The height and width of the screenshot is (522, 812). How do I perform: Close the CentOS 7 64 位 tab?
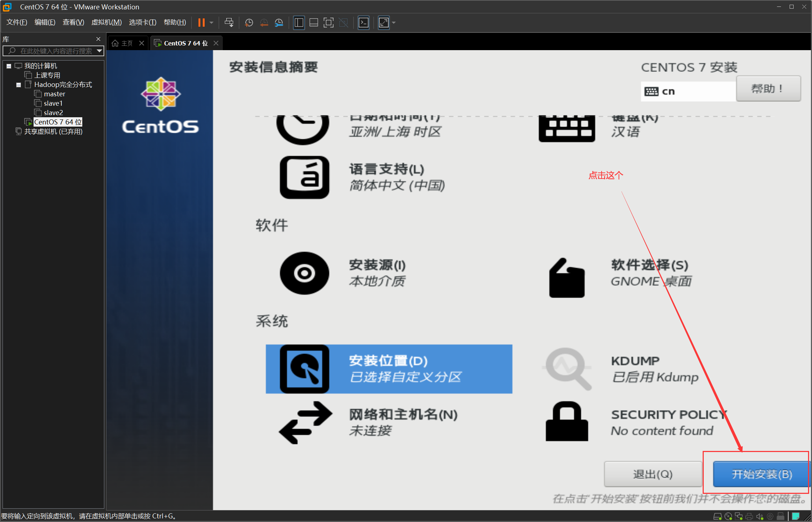point(216,43)
